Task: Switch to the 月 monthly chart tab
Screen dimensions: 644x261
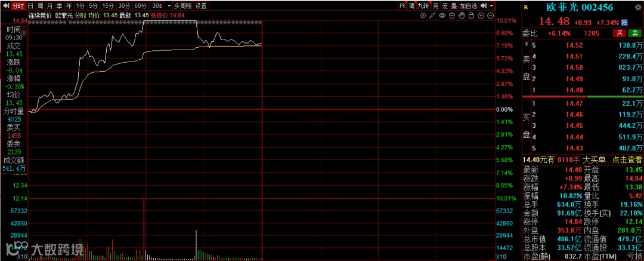Action: [x=49, y=6]
